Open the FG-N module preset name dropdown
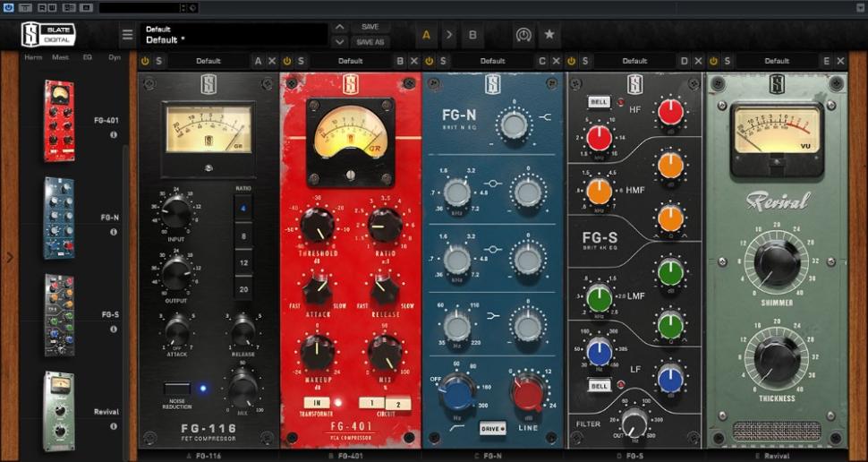Image resolution: width=868 pixels, height=462 pixels. [x=492, y=61]
